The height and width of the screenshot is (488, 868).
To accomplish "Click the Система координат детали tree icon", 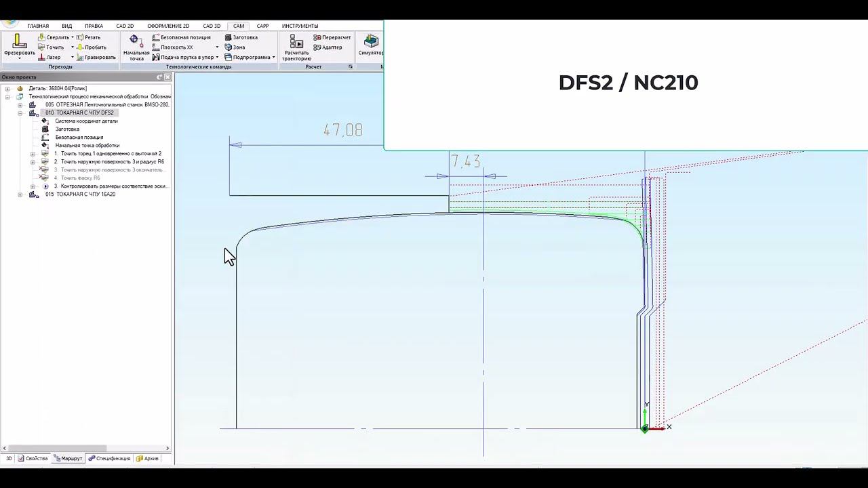I will click(45, 121).
